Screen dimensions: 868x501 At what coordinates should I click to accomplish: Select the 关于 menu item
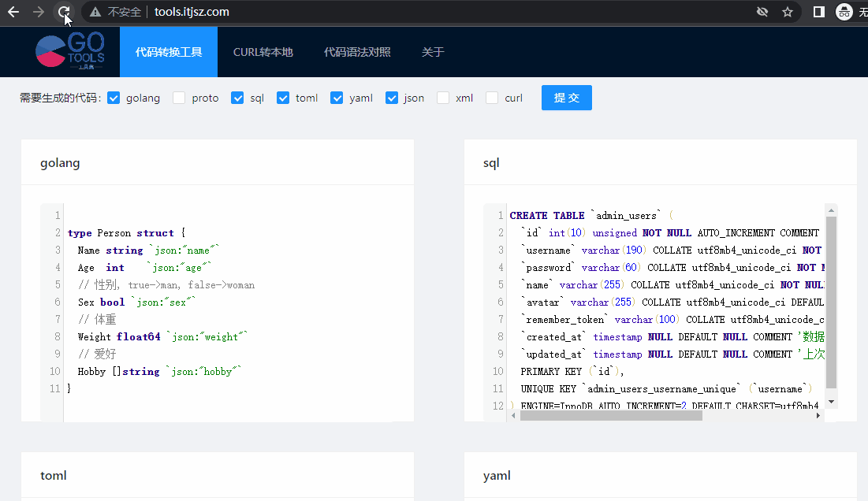pos(432,51)
